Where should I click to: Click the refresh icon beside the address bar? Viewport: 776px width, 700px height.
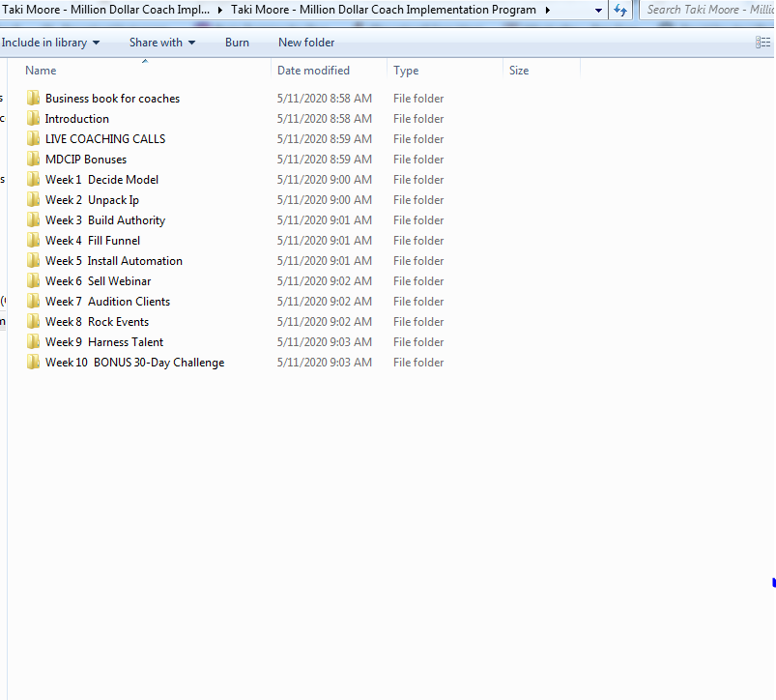click(x=620, y=10)
